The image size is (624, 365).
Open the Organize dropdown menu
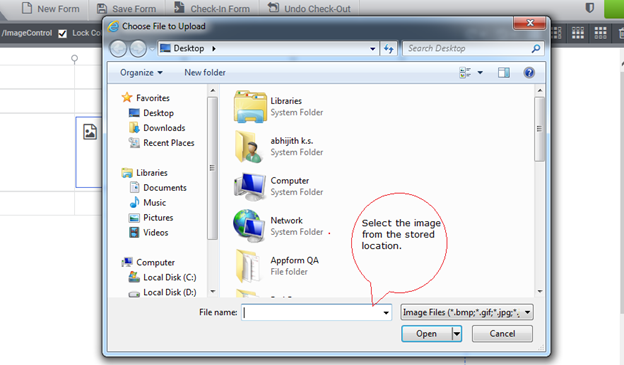[x=141, y=72]
